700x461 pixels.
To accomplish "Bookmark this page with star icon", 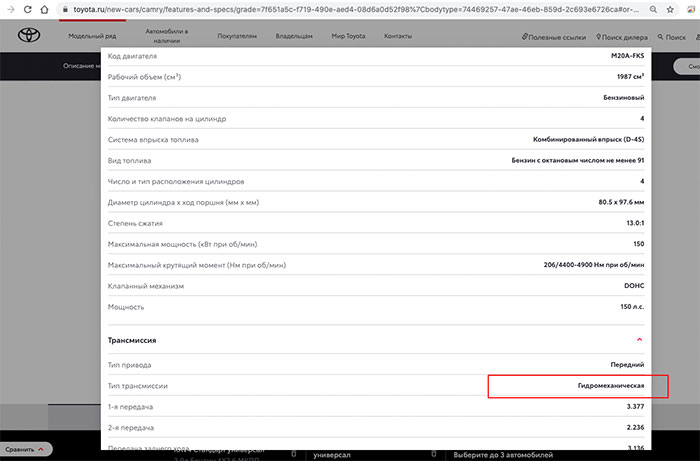I will (670, 9).
